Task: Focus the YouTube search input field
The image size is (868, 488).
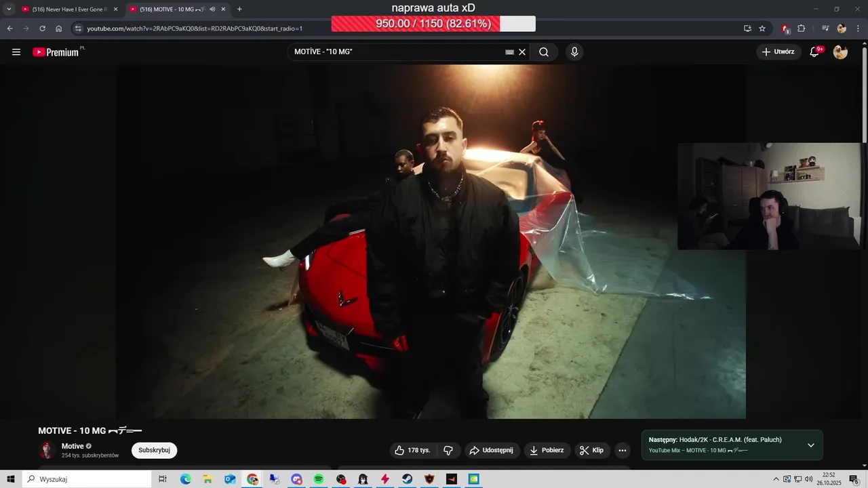Action: (x=397, y=52)
